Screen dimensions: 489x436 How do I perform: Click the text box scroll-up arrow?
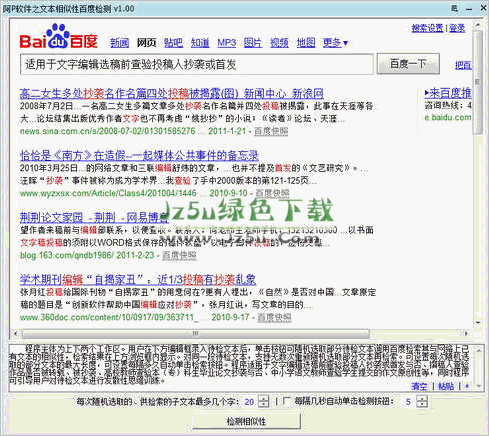pyautogui.click(x=478, y=350)
